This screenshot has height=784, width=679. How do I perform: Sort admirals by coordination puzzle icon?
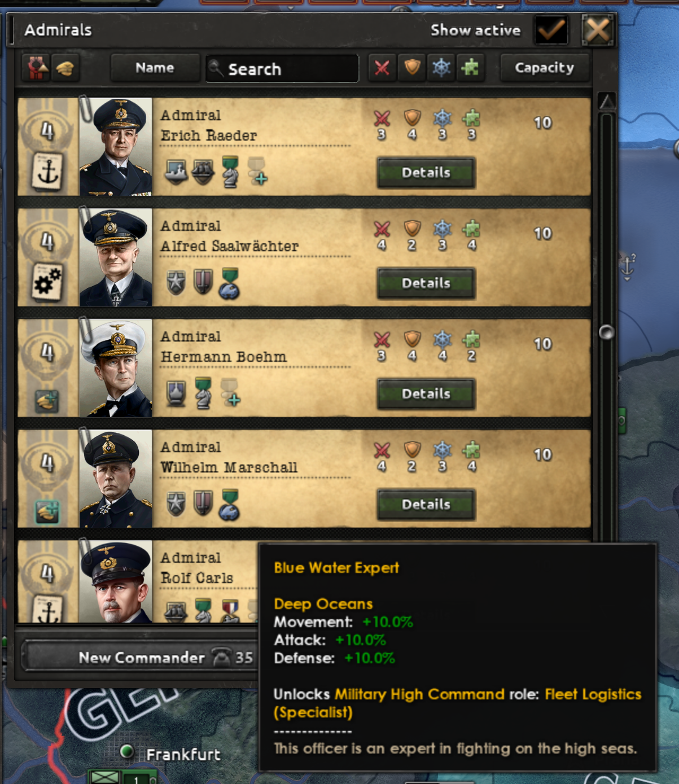470,68
